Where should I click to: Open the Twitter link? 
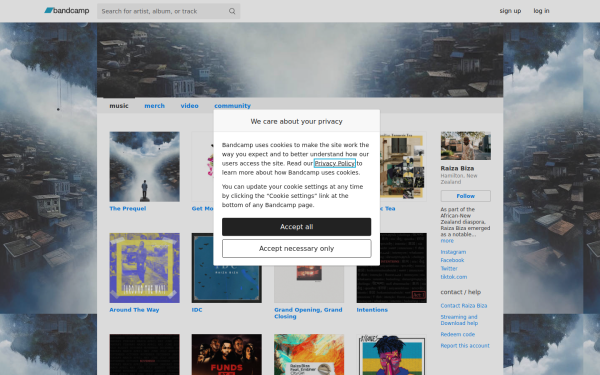pyautogui.click(x=449, y=269)
